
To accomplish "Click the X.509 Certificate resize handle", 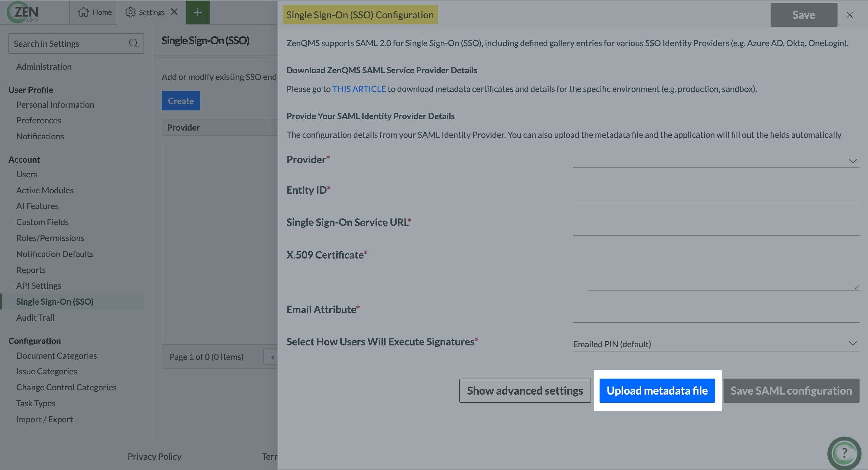I will click(x=857, y=287).
